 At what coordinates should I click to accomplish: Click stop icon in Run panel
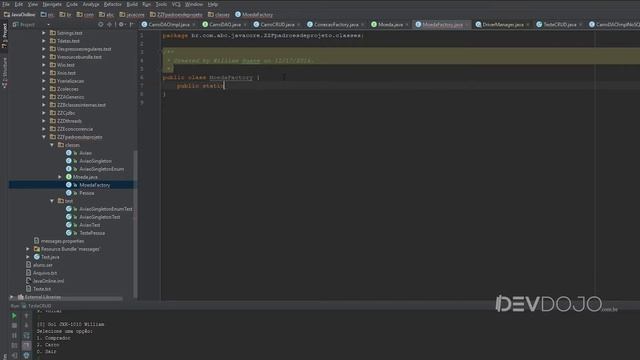pos(14,325)
